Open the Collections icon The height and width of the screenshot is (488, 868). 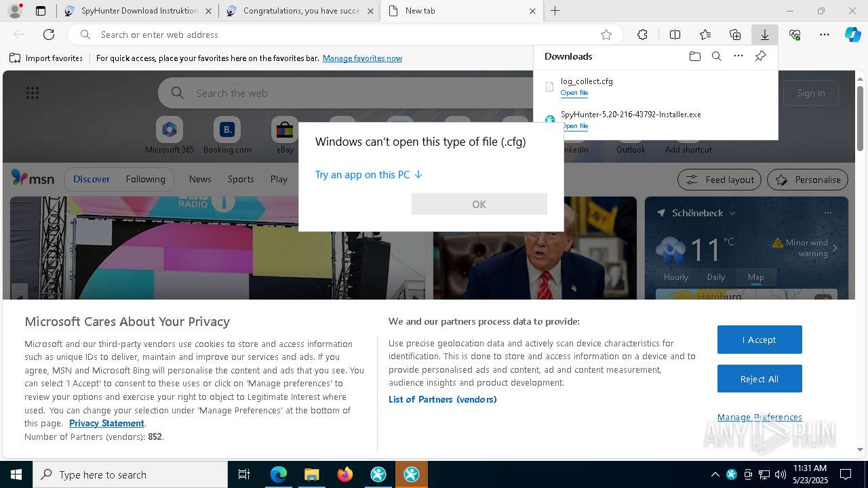click(x=735, y=35)
